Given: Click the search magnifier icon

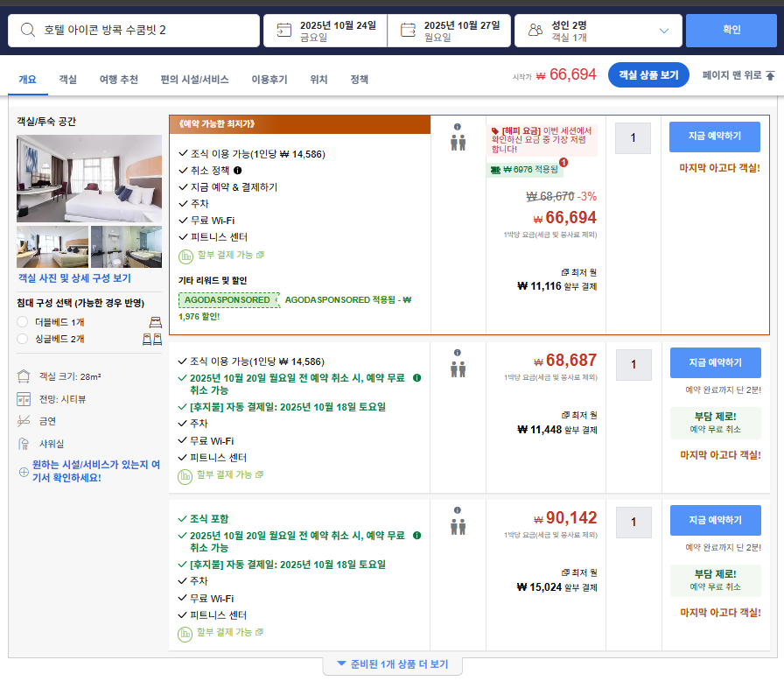Looking at the screenshot, I should 29,31.
